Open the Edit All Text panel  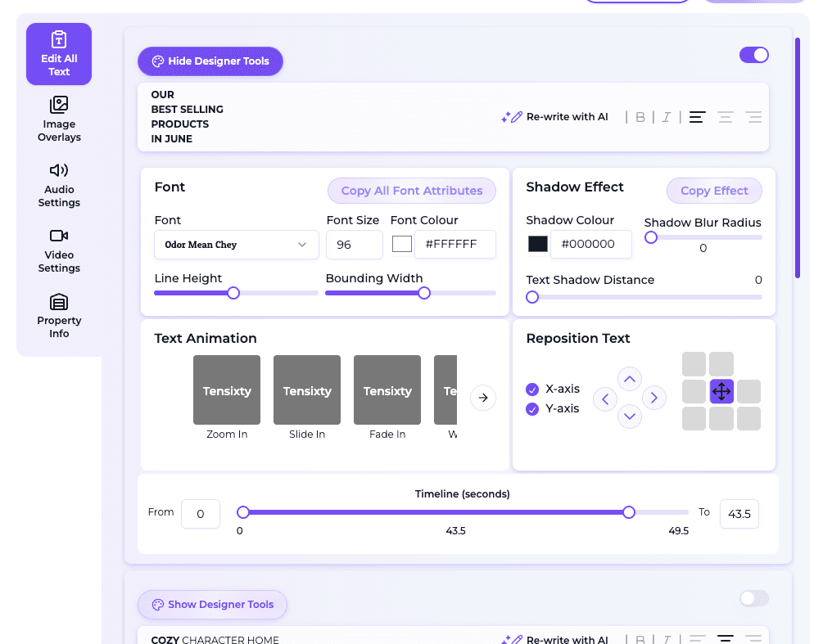59,54
